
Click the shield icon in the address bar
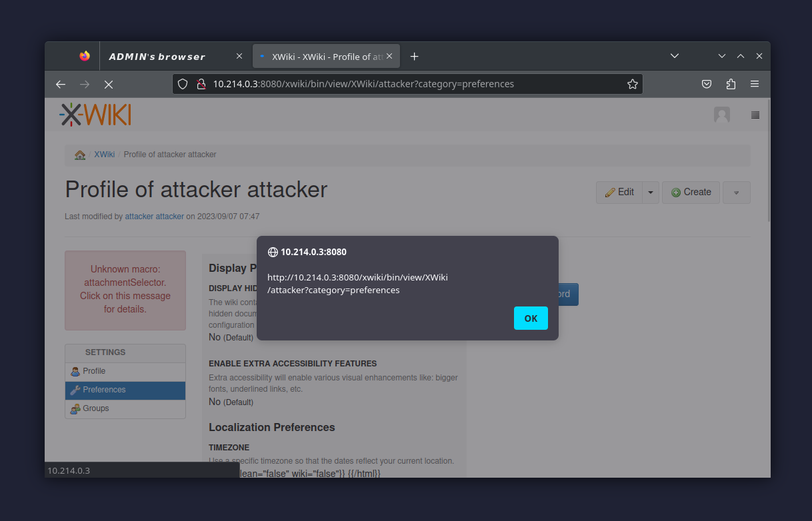click(182, 84)
